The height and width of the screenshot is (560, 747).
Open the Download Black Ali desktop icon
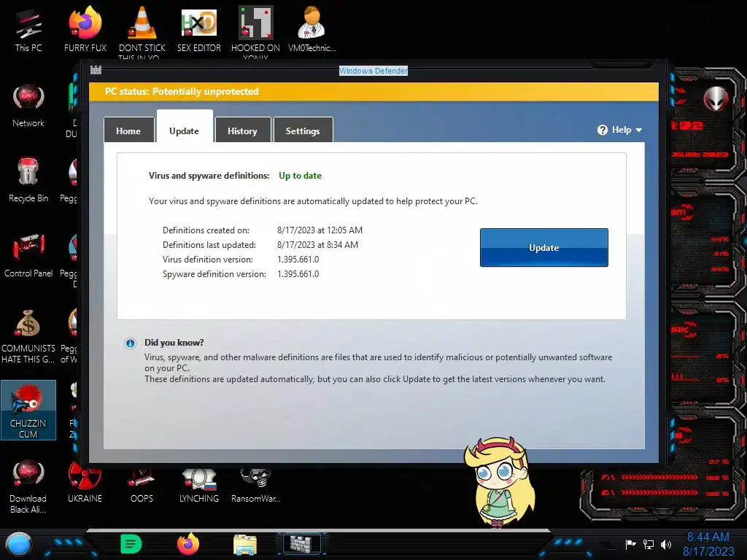pos(28,486)
